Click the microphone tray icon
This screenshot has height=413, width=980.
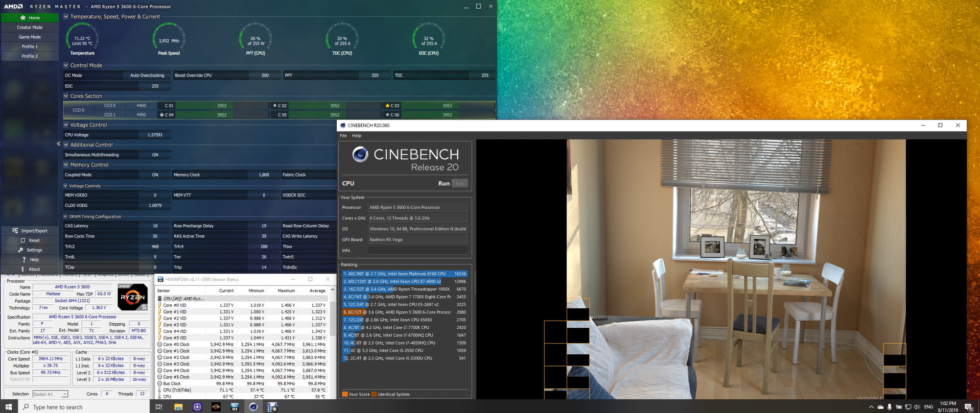pyautogui.click(x=890, y=407)
